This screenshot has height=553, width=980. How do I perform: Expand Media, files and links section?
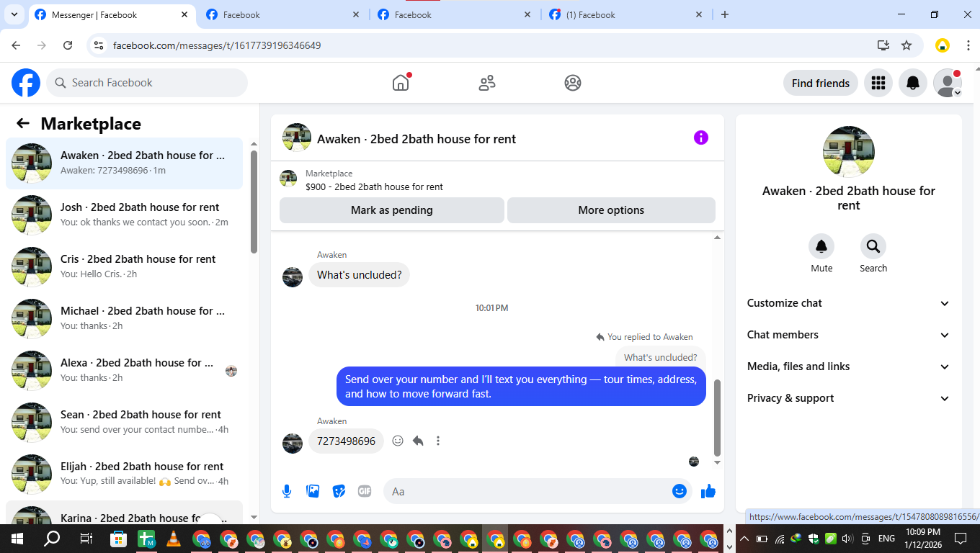848,367
